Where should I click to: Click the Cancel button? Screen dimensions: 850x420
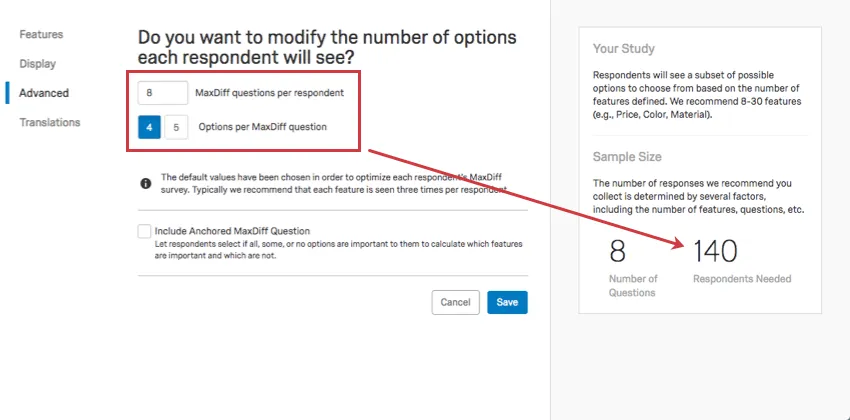pyautogui.click(x=455, y=302)
